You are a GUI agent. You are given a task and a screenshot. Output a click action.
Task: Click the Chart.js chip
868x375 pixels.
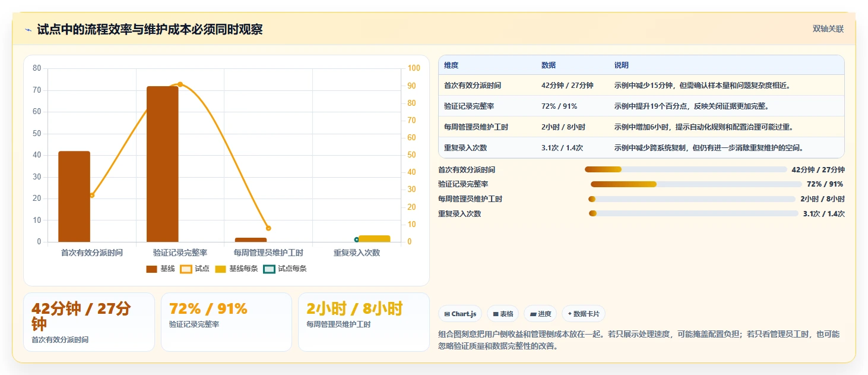(x=460, y=314)
